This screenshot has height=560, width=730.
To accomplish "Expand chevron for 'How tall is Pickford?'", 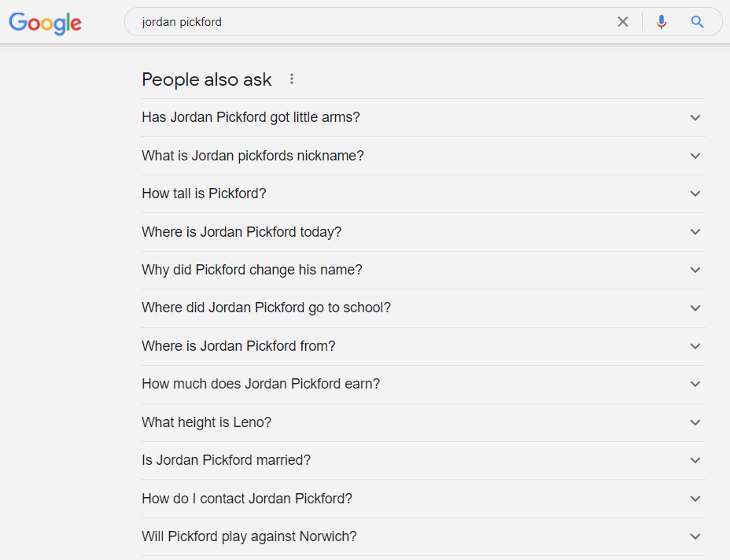I will click(695, 193).
